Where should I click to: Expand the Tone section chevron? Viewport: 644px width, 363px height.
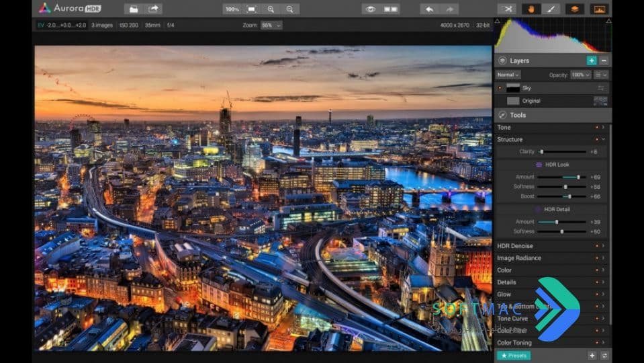click(x=603, y=128)
